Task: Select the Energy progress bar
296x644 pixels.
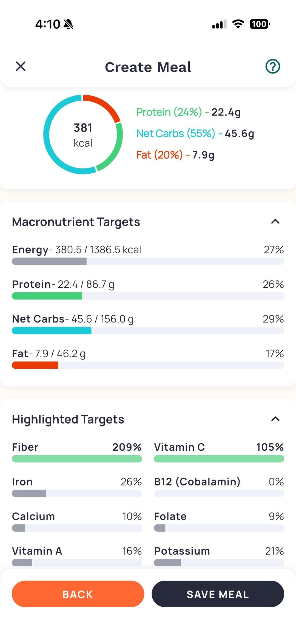Action: pos(148,261)
